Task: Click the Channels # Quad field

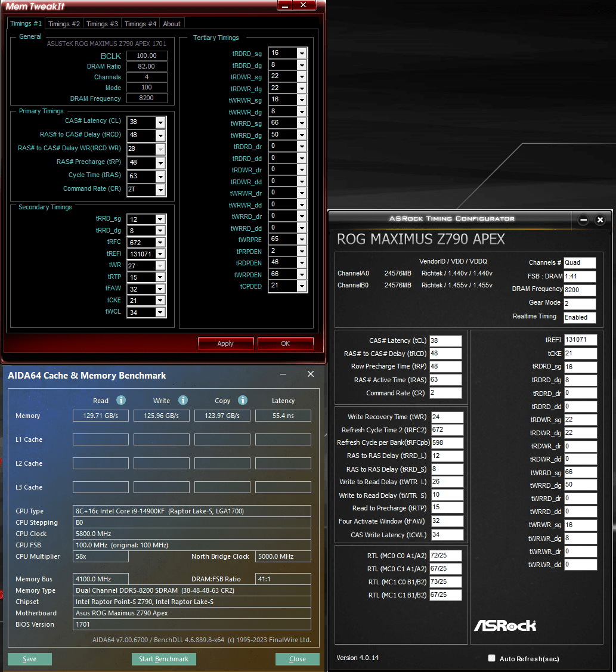Action: 580,263
